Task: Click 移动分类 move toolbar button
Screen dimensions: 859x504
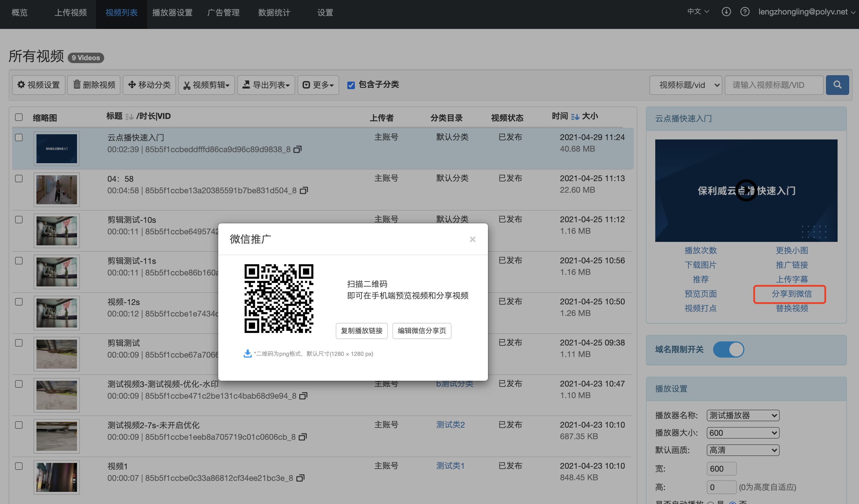Action: 149,85
